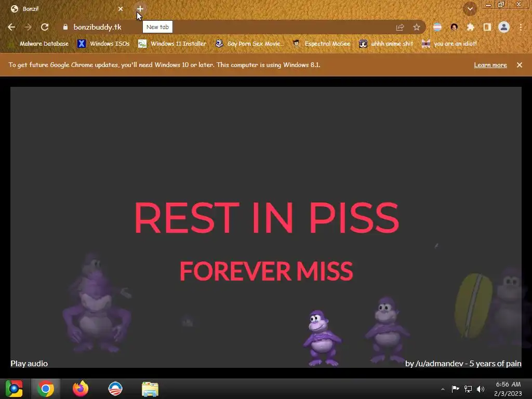Open the Action Center flag icon
Image resolution: width=532 pixels, height=399 pixels.
(455, 389)
